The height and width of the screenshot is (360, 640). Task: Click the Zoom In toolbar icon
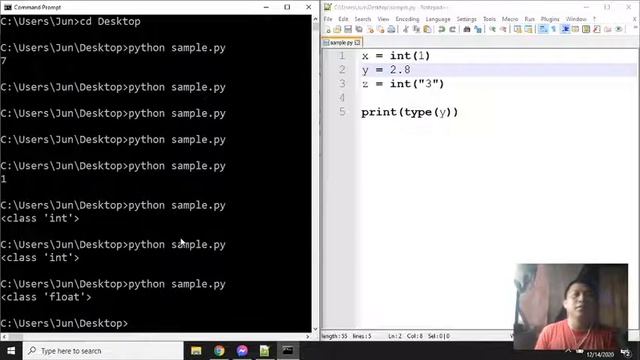[x=492, y=29]
